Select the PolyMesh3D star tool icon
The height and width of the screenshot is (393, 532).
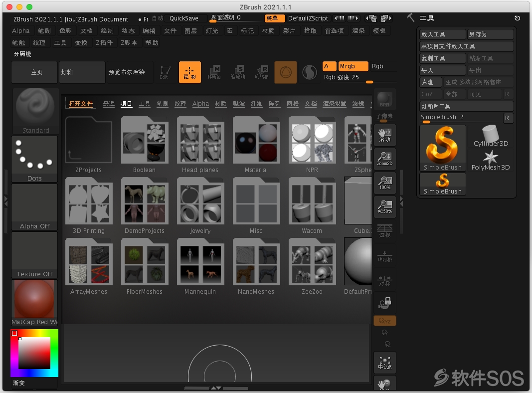coord(491,160)
